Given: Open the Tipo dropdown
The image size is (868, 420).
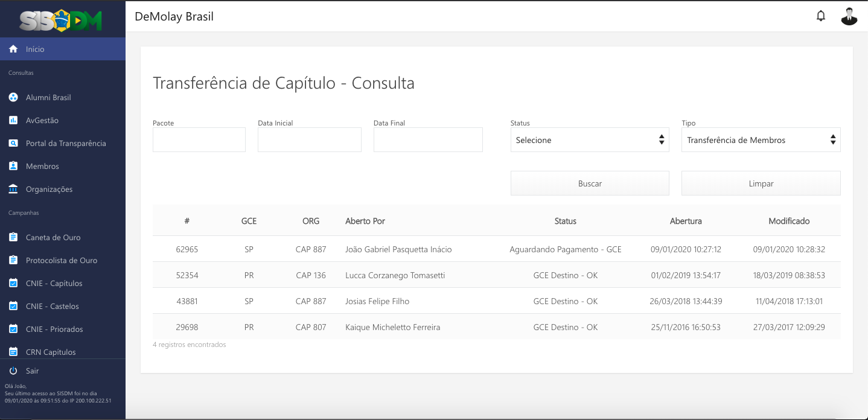Looking at the screenshot, I should click(761, 140).
